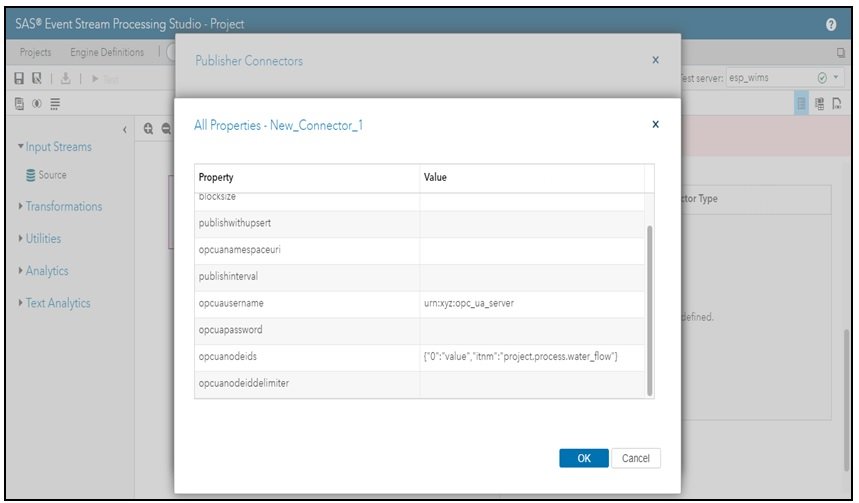Open the Help question mark icon
This screenshot has width=859, height=503.
(x=831, y=24)
